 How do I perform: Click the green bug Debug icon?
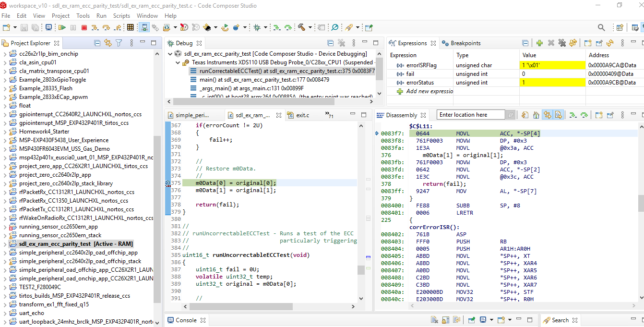257,28
